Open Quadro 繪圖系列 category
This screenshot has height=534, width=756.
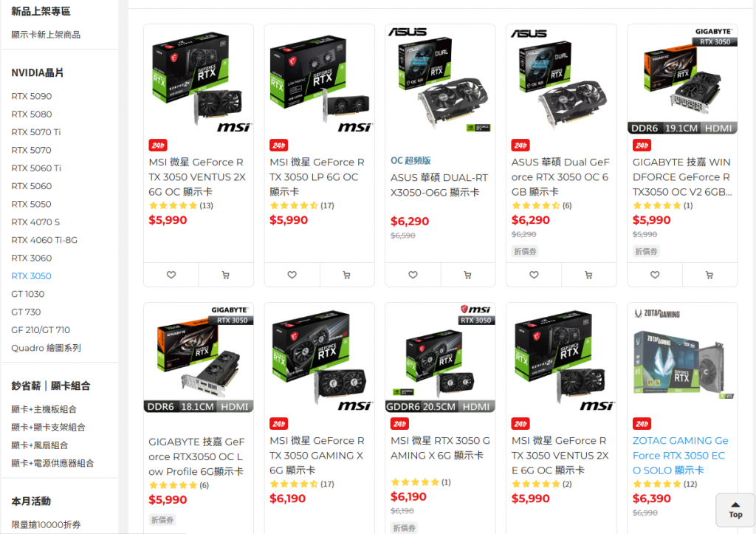(47, 348)
